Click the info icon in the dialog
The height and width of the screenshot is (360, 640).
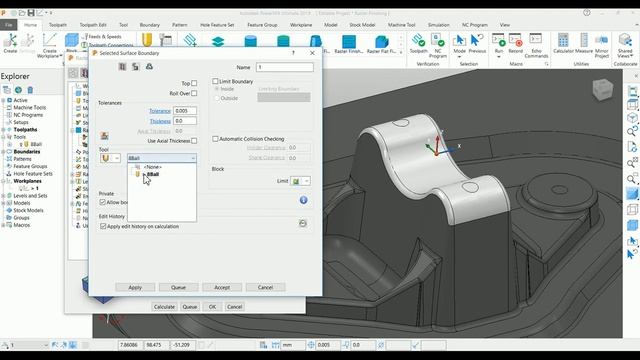pos(303,200)
